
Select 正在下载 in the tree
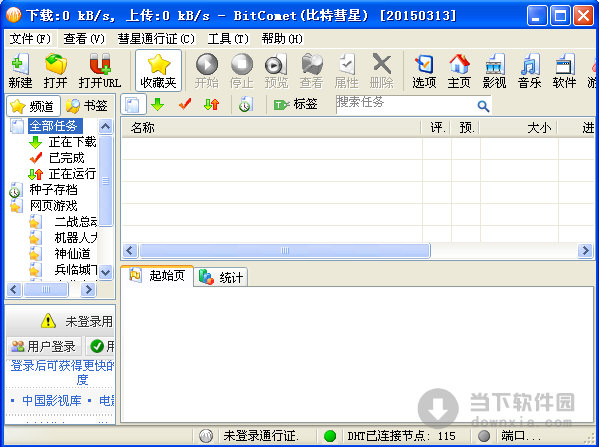(72, 142)
